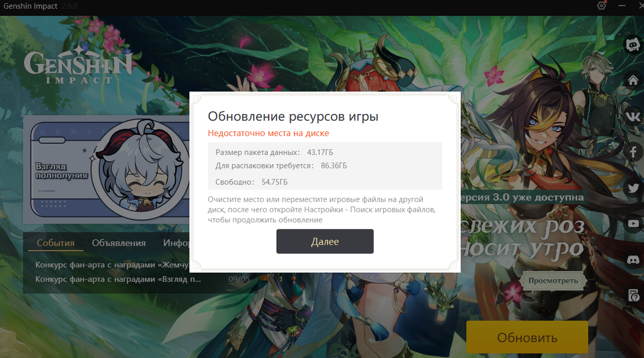Switch to the partially hidden Инфор tab

[x=176, y=243]
